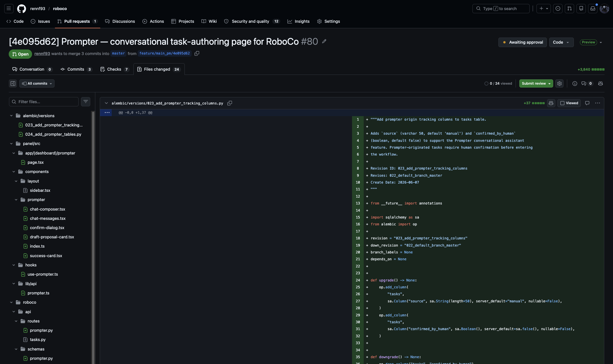Open the Security and quality tab
This screenshot has height=364, width=613.
pos(252,21)
